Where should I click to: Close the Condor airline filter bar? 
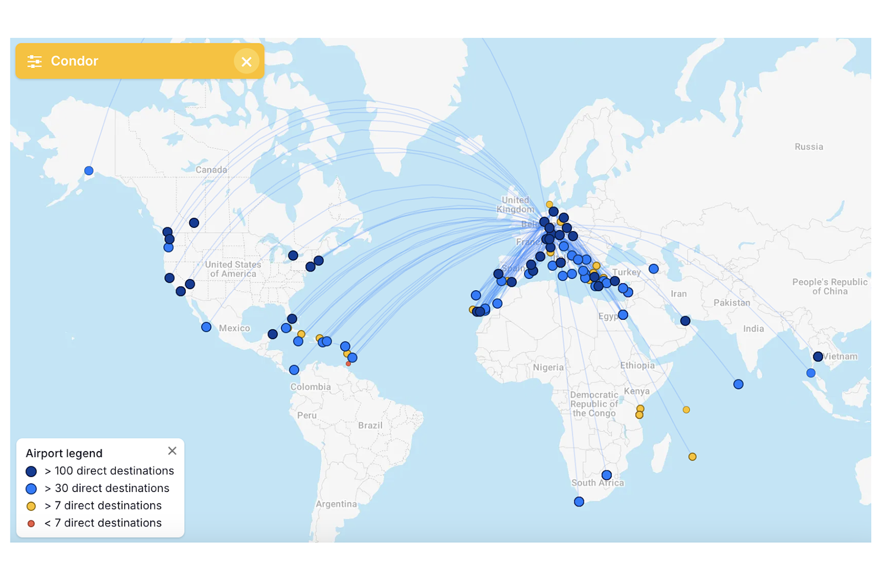(x=246, y=61)
